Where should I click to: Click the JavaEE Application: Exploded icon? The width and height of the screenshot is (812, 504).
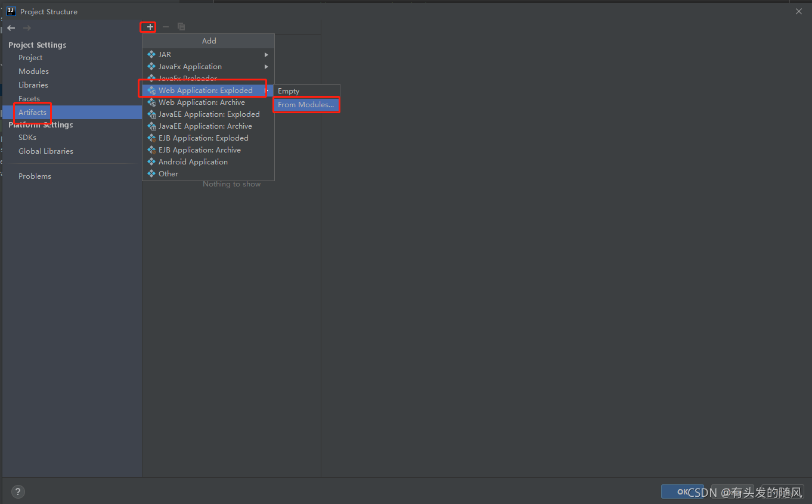pos(151,114)
